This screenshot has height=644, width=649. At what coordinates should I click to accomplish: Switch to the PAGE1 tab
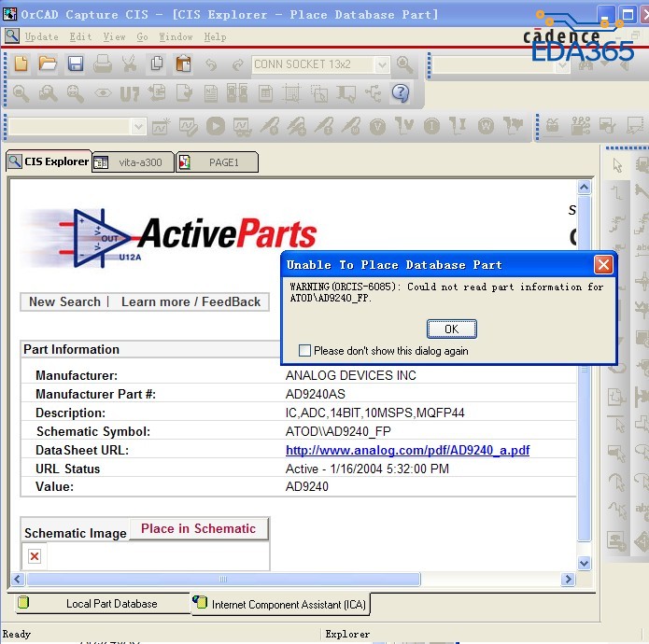pos(217,162)
